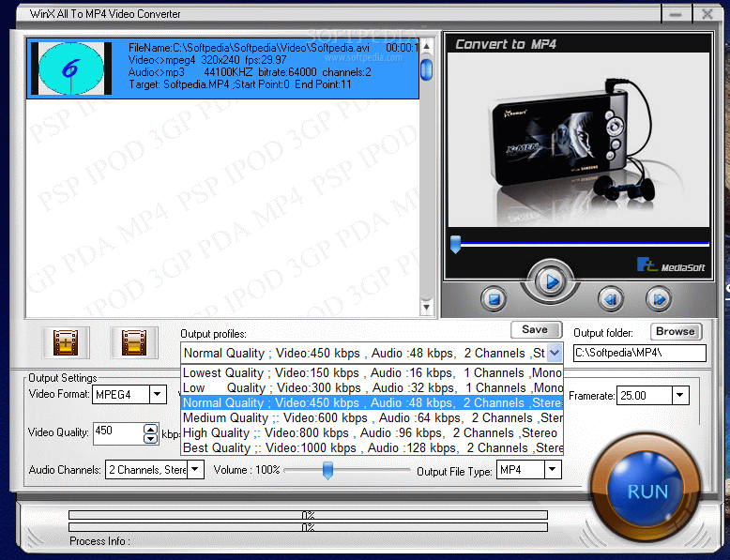Collapse the Output profiles dropdown arrow

tap(555, 353)
